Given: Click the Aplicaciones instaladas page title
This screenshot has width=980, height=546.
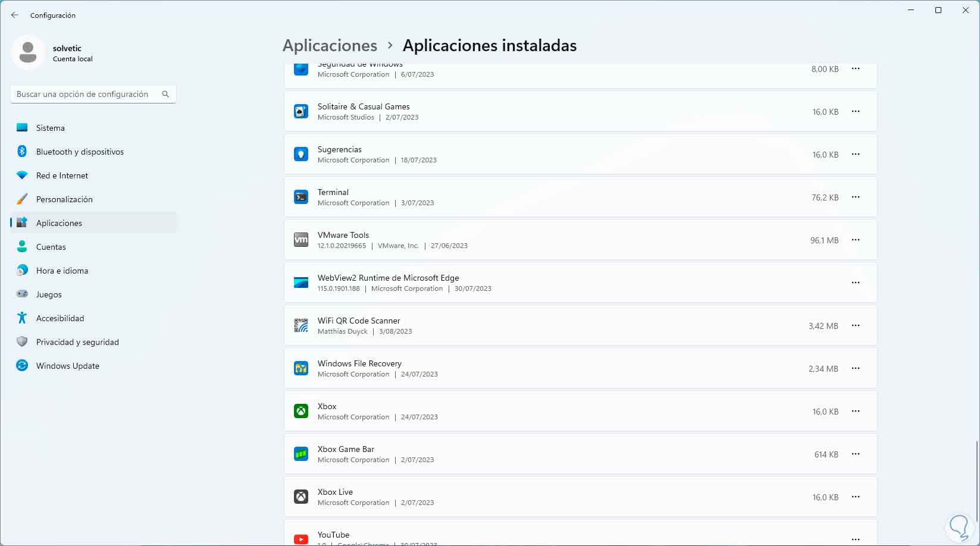Looking at the screenshot, I should pyautogui.click(x=490, y=46).
